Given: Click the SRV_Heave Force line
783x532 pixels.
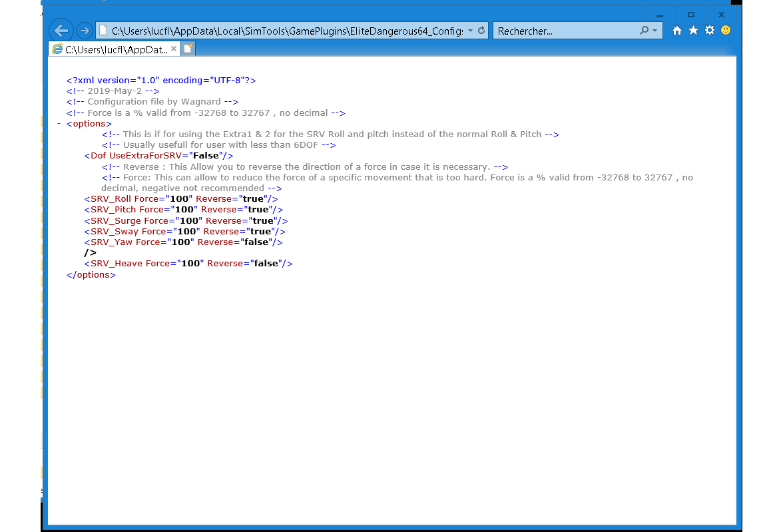Looking at the screenshot, I should 188,263.
